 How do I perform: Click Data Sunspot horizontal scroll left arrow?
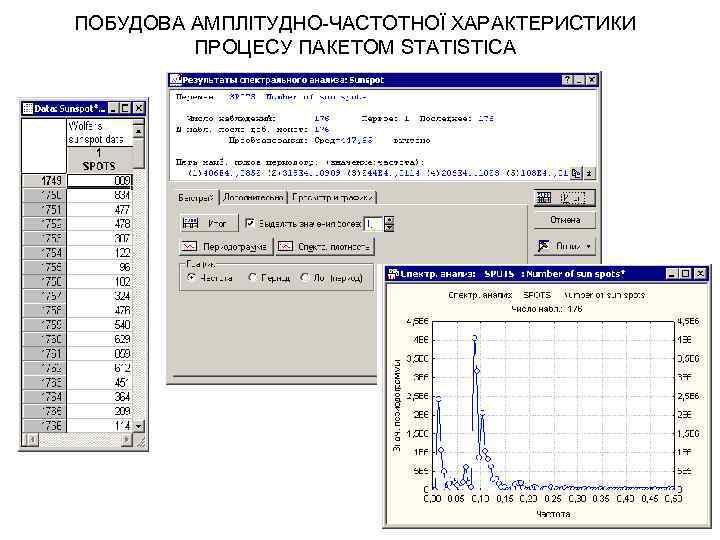(31, 440)
